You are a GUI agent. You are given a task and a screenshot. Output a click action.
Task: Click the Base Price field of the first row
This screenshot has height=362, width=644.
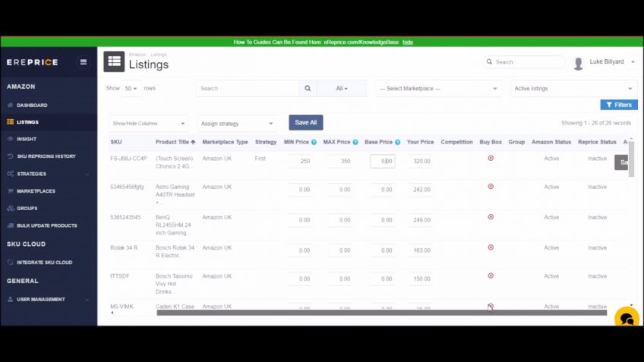383,162
